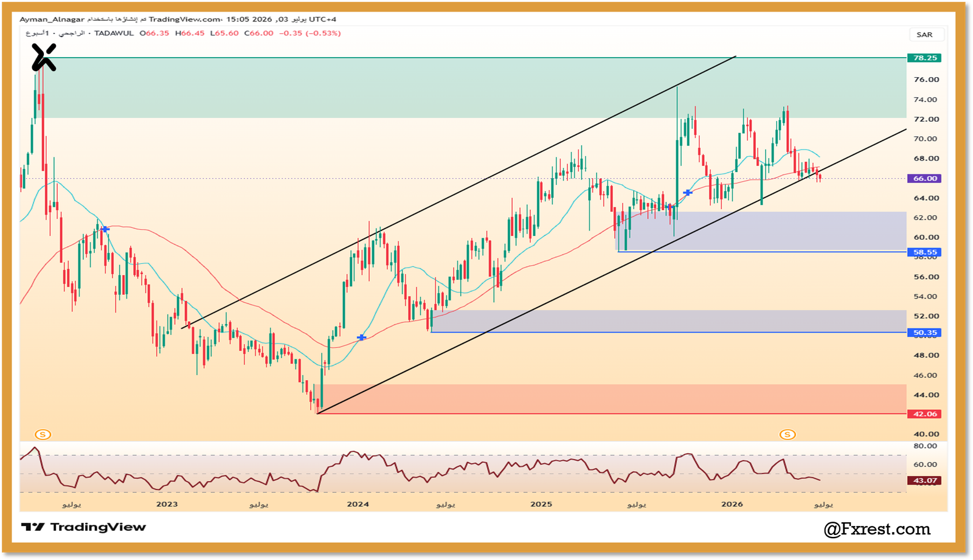
Task: Click the TADAWUL exchange label
Action: pyautogui.click(x=114, y=33)
